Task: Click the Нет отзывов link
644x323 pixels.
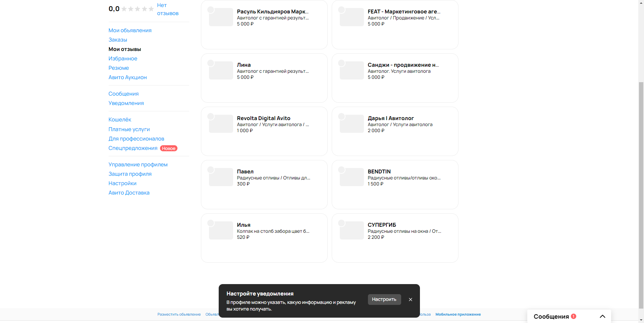Action: click(x=168, y=9)
